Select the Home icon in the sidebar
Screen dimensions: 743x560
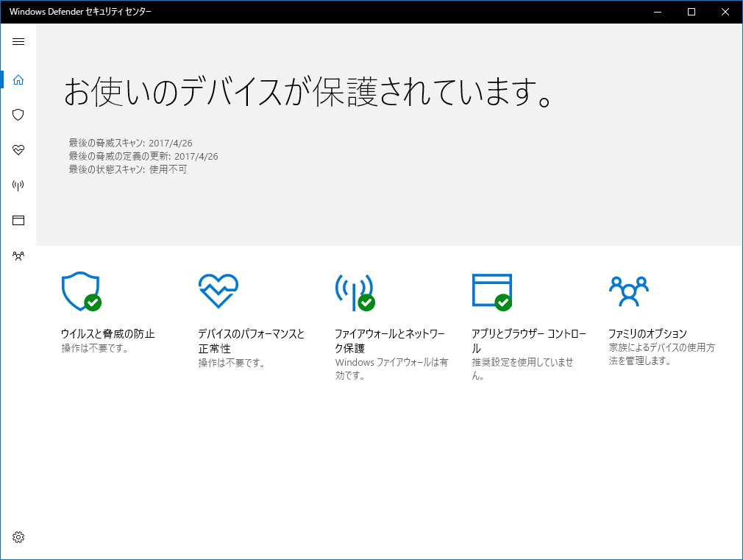pyautogui.click(x=18, y=79)
